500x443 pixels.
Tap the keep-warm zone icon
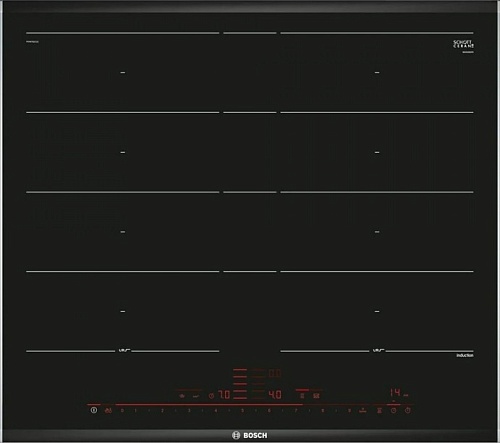click(379, 411)
